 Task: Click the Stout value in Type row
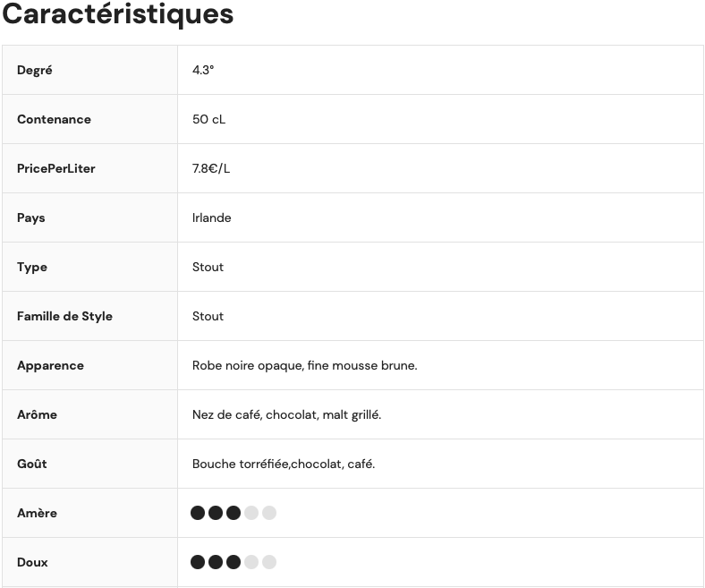pos(208,267)
